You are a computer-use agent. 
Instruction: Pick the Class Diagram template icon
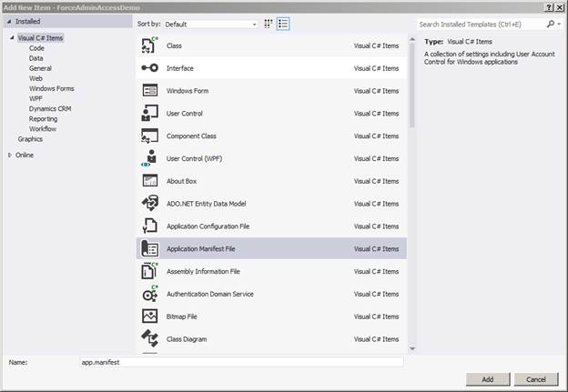pos(150,339)
